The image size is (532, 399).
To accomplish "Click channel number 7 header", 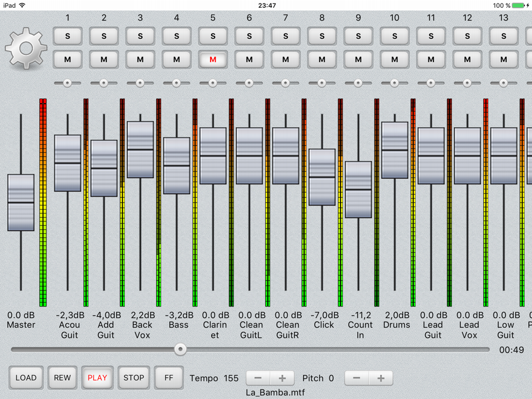I will pos(286,18).
